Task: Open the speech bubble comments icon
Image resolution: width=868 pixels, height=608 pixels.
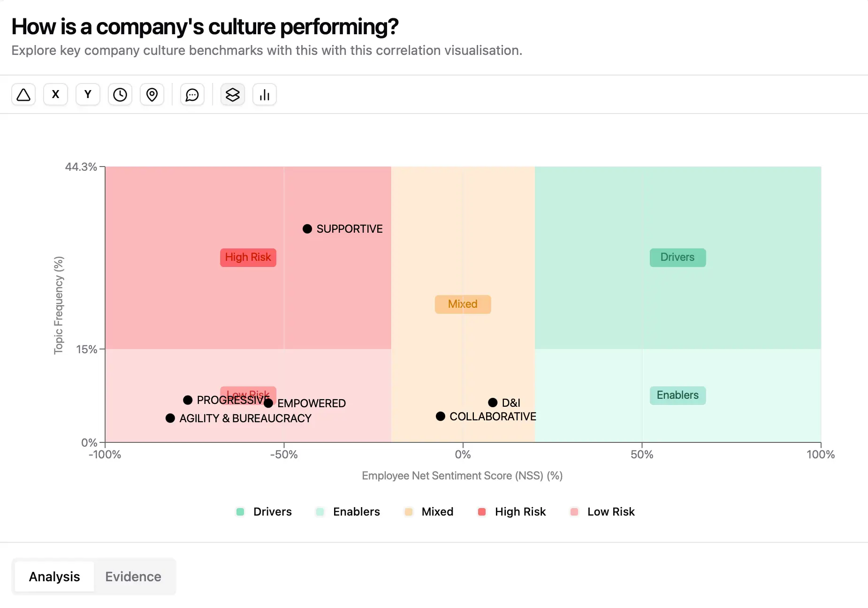Action: pyautogui.click(x=192, y=95)
